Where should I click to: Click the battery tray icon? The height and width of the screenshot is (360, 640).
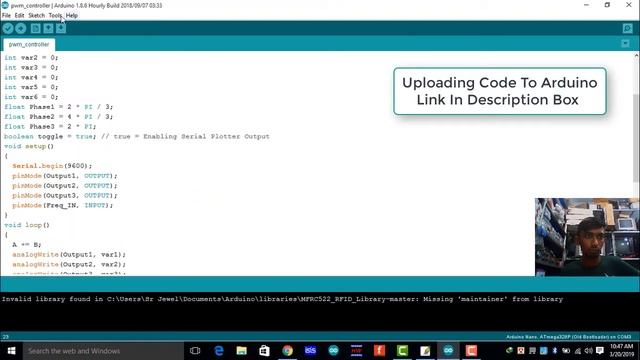(x=566, y=351)
